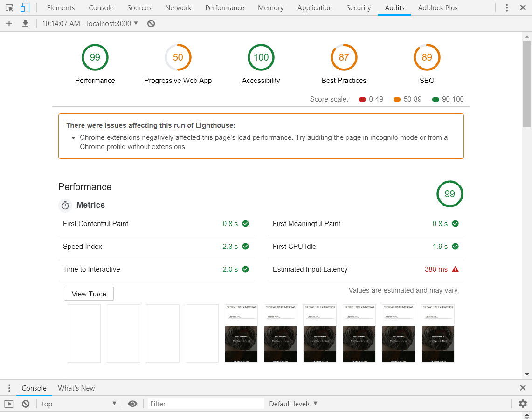Click the red 0-49 score scale swatch
The width and height of the screenshot is (532, 419).
click(362, 99)
